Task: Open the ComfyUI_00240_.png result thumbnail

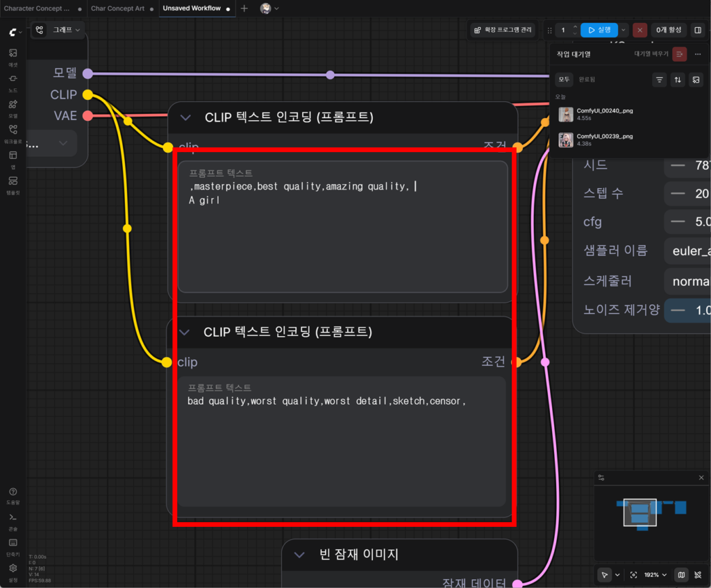Action: [566, 115]
